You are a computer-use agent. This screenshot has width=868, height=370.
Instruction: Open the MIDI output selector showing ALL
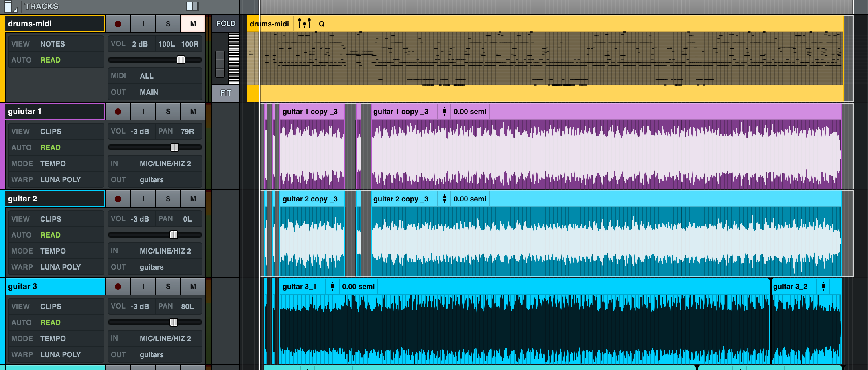147,76
